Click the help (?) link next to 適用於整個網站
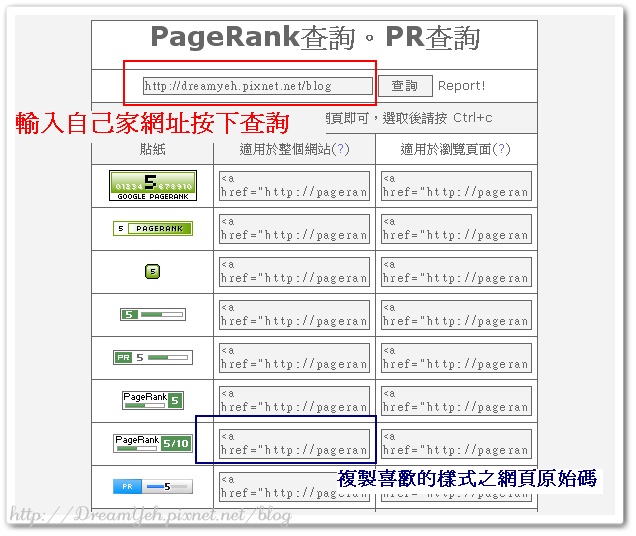Viewport: 636px width, 536px height. click(x=340, y=149)
